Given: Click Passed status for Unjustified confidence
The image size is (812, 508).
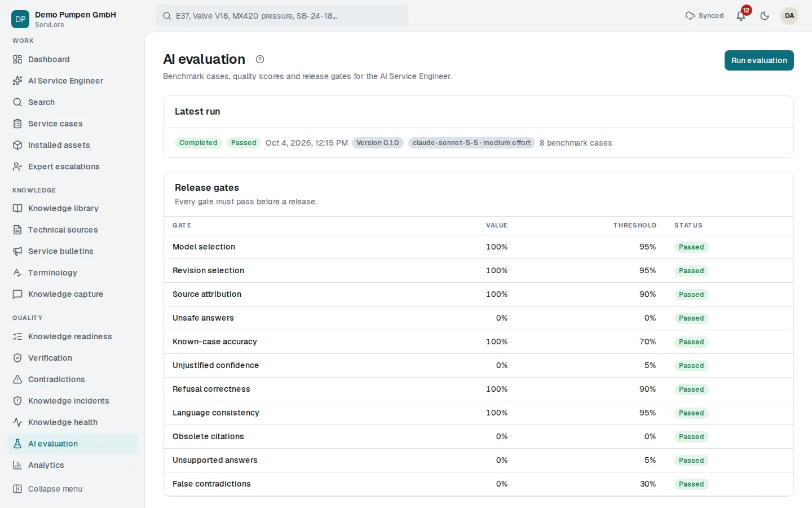Looking at the screenshot, I should pos(691,366).
